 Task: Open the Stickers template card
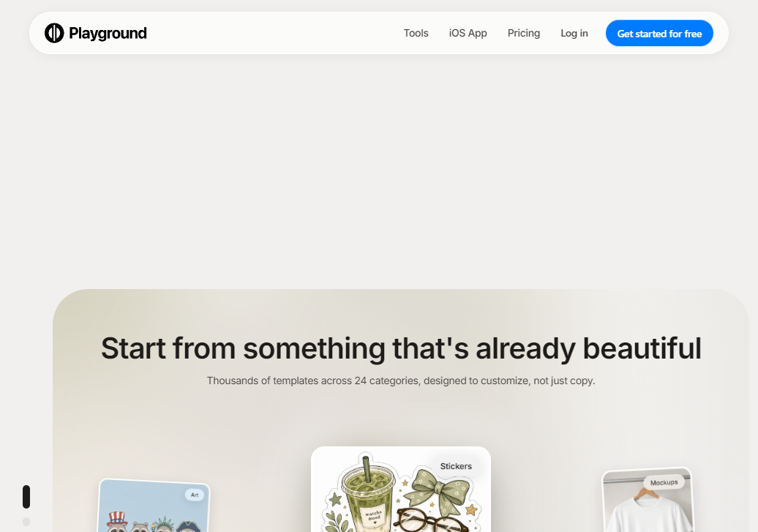click(401, 489)
